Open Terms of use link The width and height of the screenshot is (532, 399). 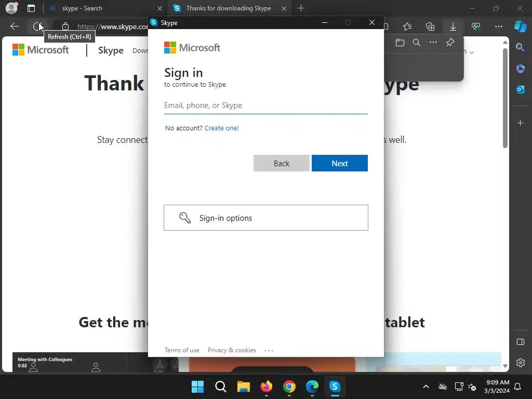tap(182, 350)
